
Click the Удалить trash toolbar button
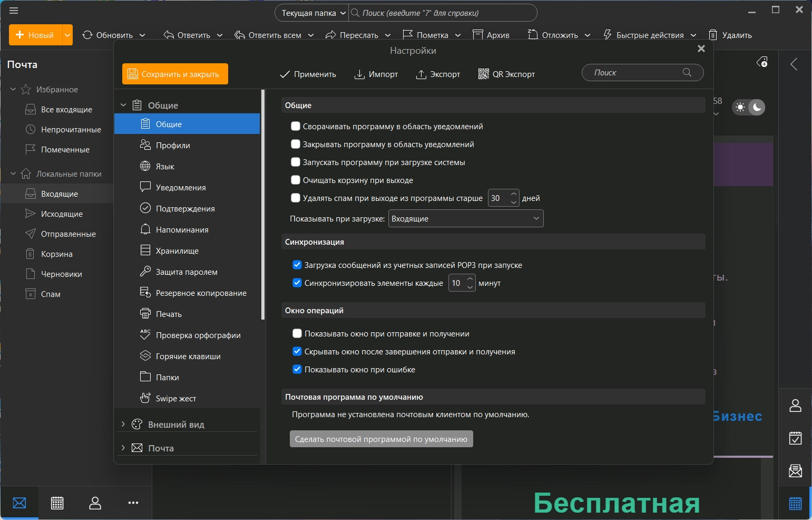point(730,35)
